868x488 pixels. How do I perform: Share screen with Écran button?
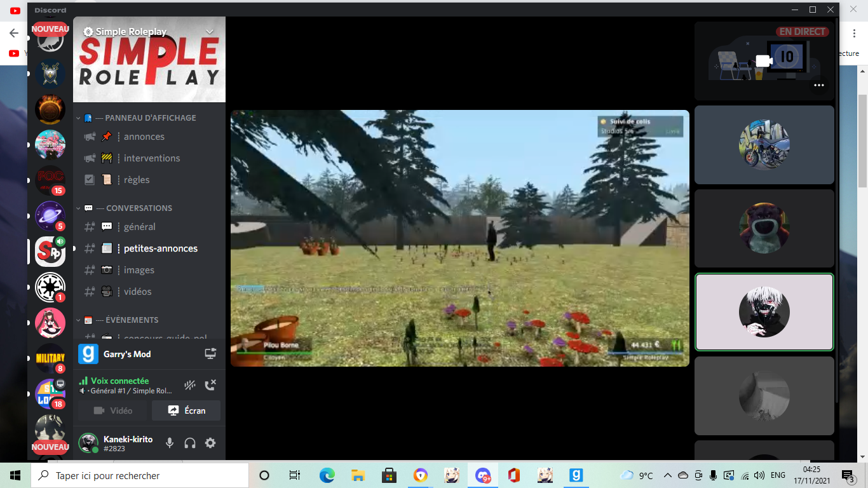(186, 410)
